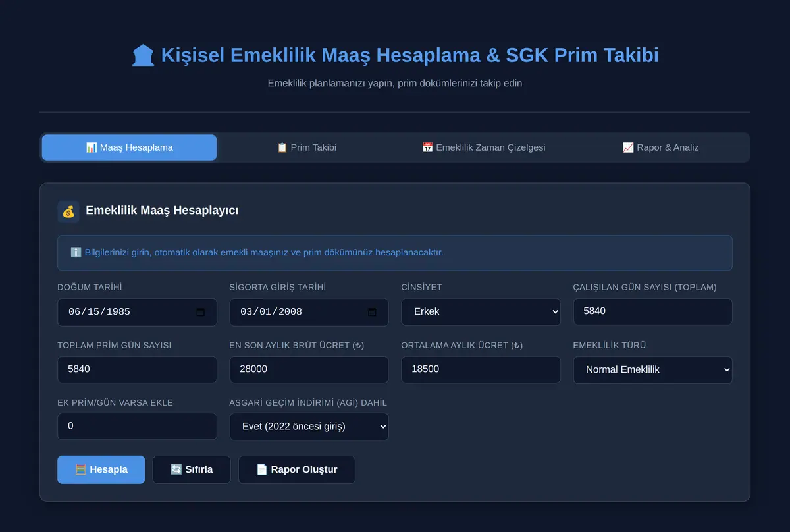The width and height of the screenshot is (790, 532).
Task: Click the Hesapla button
Action: tap(101, 469)
